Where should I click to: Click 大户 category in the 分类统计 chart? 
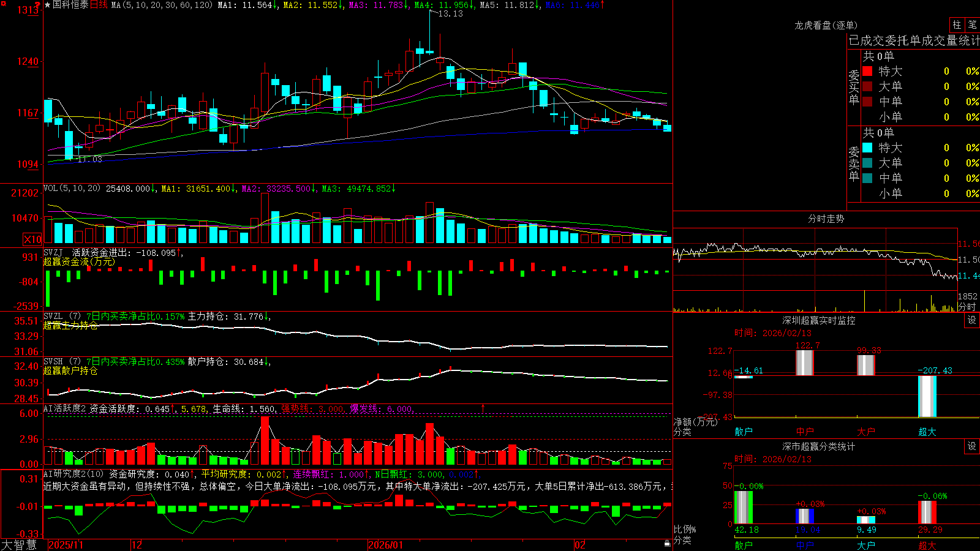coord(866,545)
